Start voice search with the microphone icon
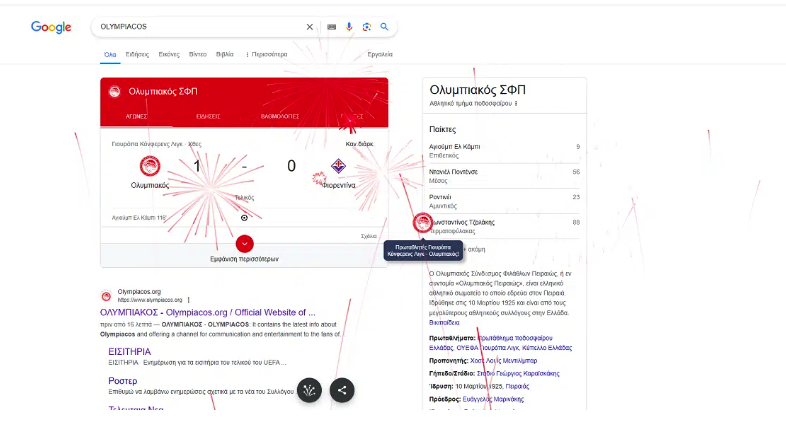This screenshot has width=786, height=433. click(x=349, y=27)
